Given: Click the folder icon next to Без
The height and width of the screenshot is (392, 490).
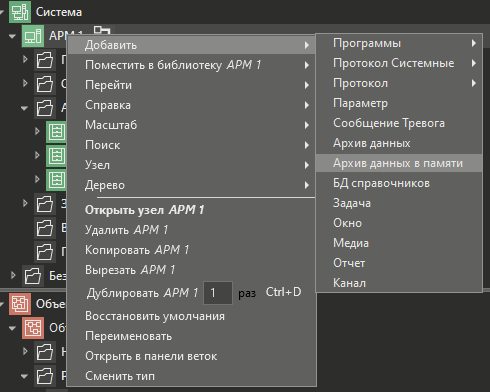Looking at the screenshot, I should pyautogui.click(x=33, y=276).
